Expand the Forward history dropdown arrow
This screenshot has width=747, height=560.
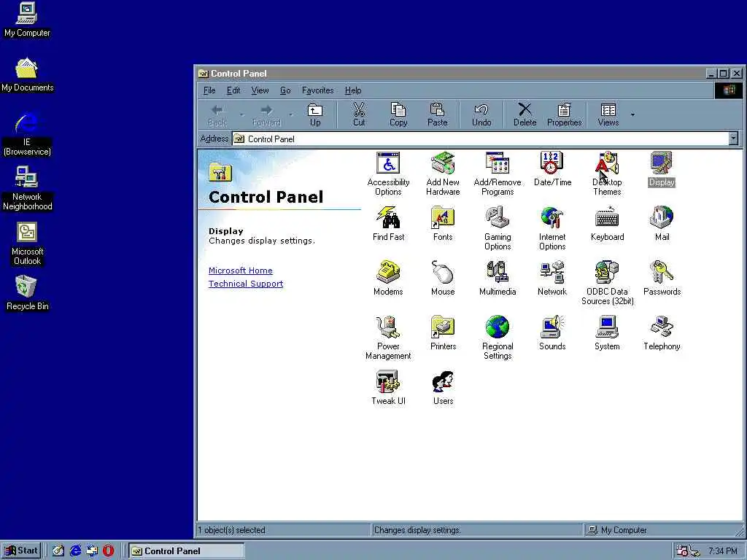pyautogui.click(x=290, y=114)
